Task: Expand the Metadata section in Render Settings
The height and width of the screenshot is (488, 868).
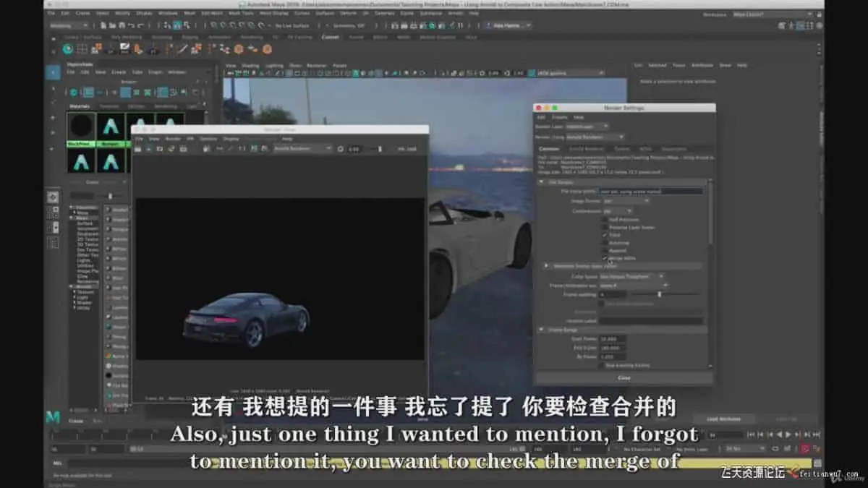Action: click(546, 266)
